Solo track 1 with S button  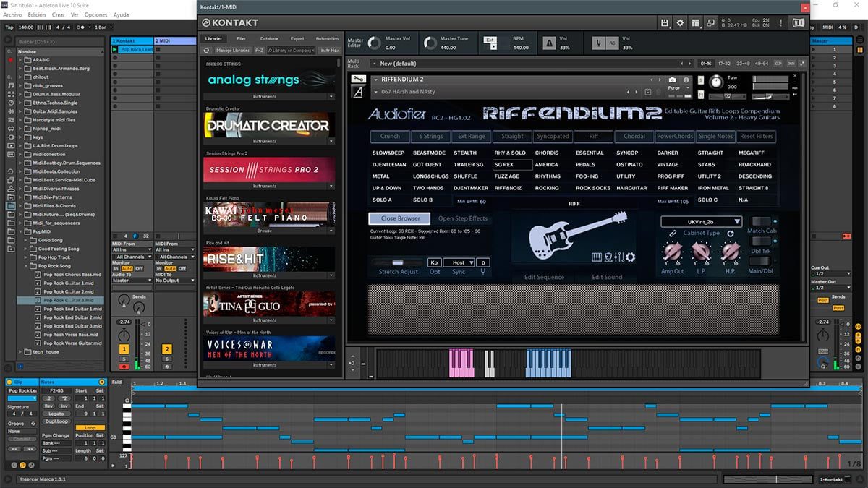click(x=124, y=359)
